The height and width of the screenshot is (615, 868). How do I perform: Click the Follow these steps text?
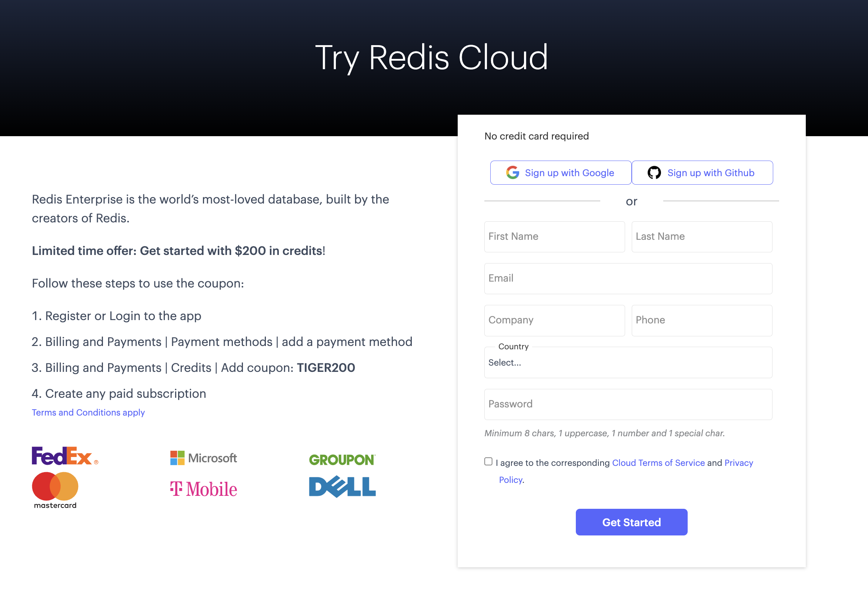(x=138, y=283)
